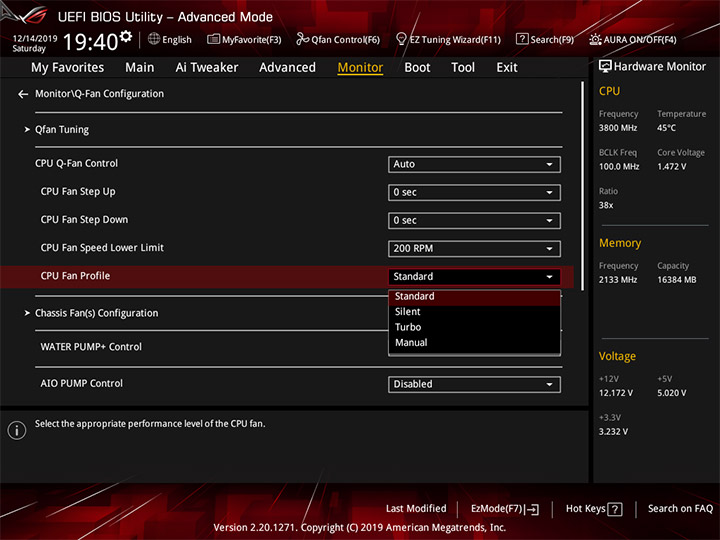720x540 pixels.
Task: Click the CPU temperature 45°C value
Action: point(666,128)
